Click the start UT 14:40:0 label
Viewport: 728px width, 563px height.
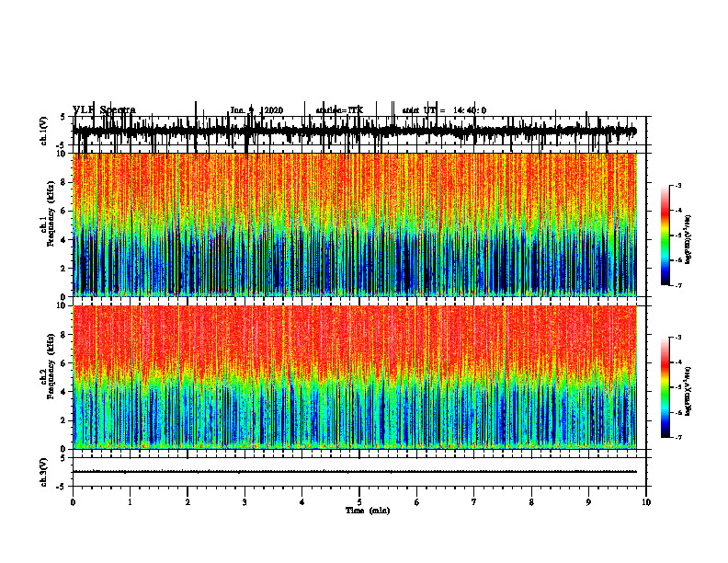(x=444, y=110)
